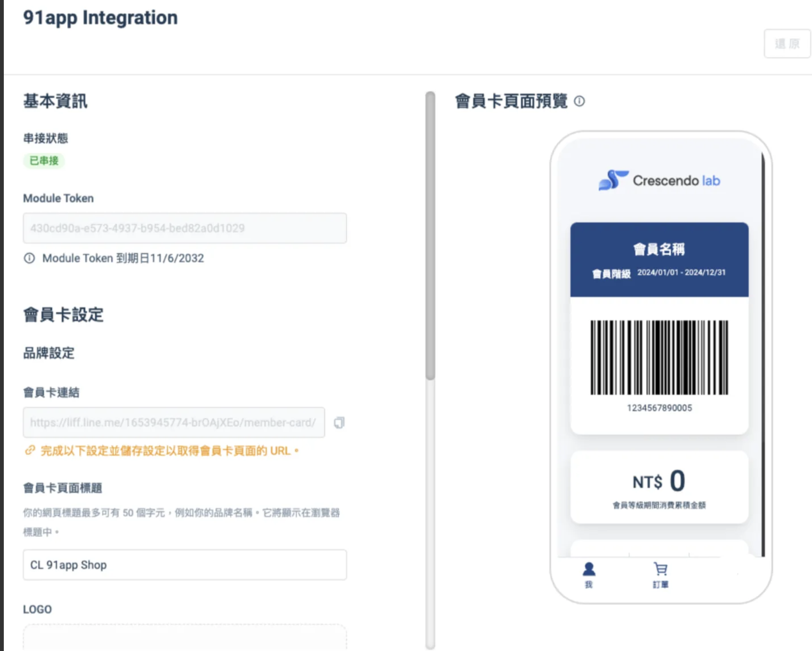Click the orange link icon under member card URL
812x651 pixels.
[x=30, y=450]
